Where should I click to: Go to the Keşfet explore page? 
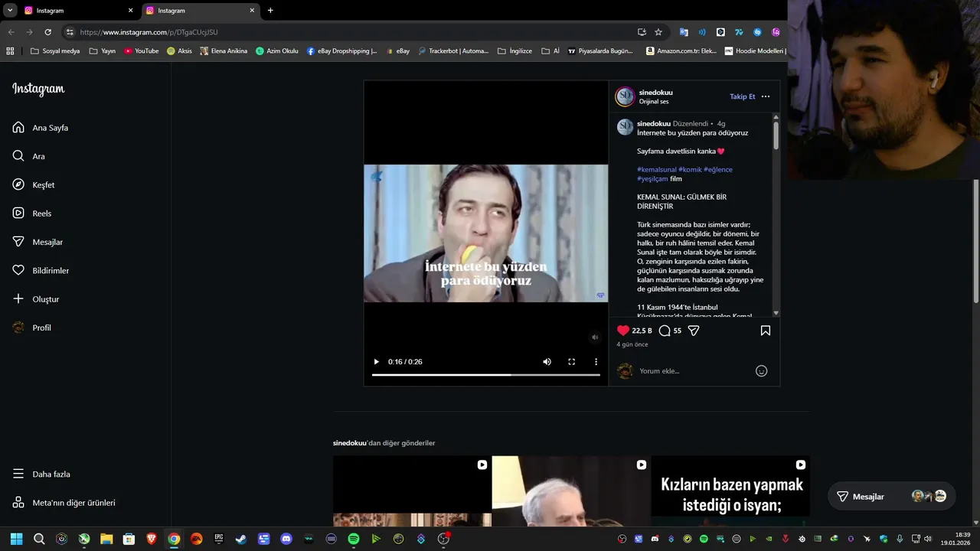tap(34, 185)
